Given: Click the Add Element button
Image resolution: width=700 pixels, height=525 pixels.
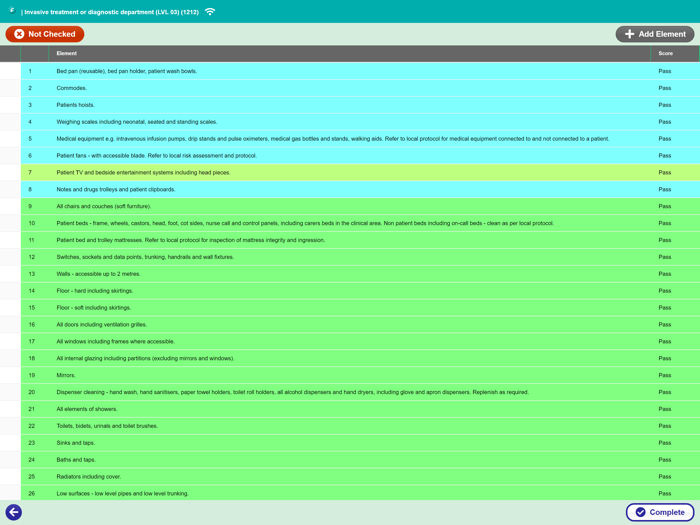Looking at the screenshot, I should coord(654,34).
